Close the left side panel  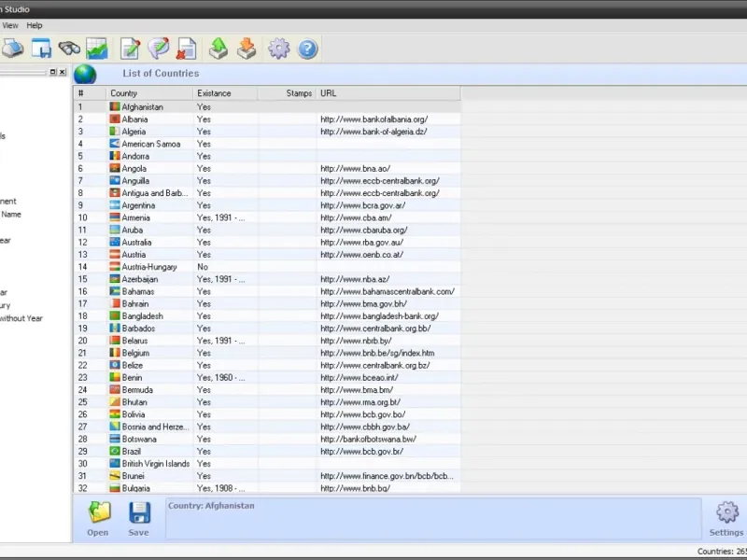click(63, 72)
